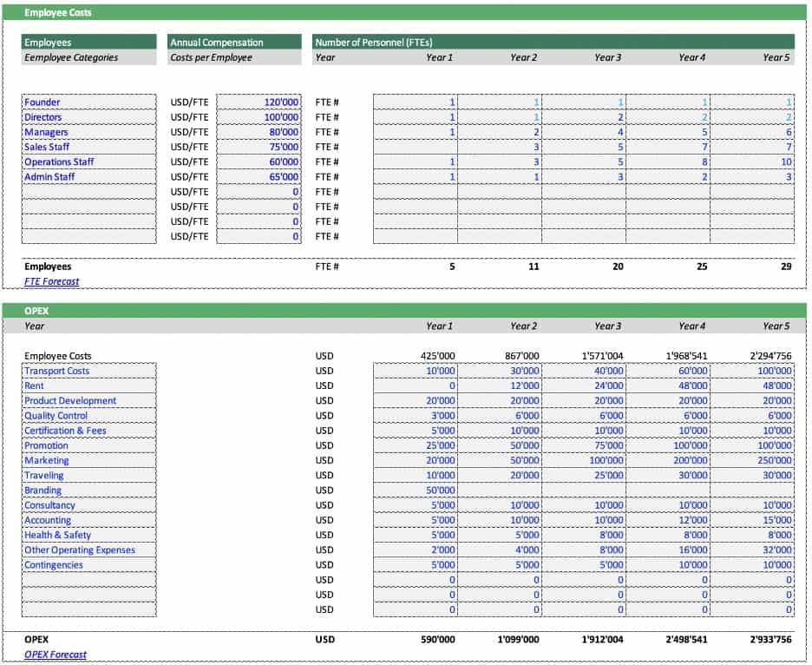Image resolution: width=812 pixels, height=665 pixels.
Task: Select the Health & Safety label cell
Action: pyautogui.click(x=89, y=535)
